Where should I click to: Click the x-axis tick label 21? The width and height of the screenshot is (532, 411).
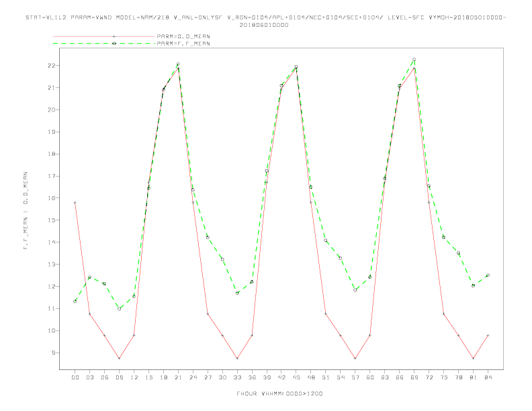[178, 377]
